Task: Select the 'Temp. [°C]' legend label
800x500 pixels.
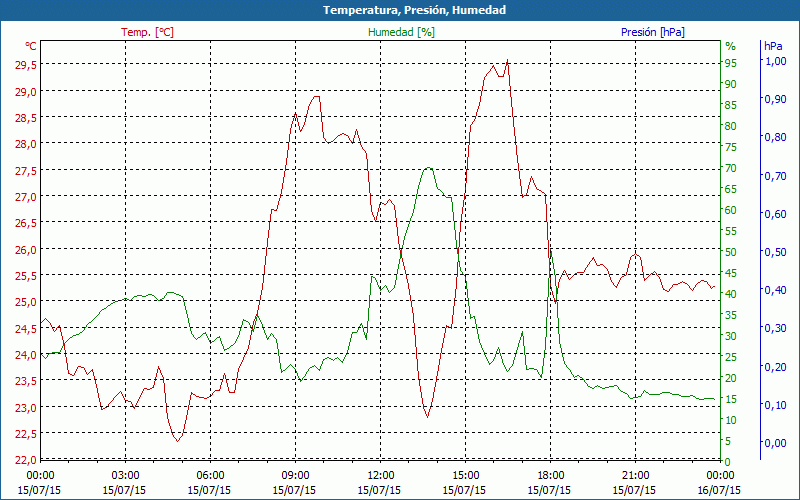Action: 147,32
